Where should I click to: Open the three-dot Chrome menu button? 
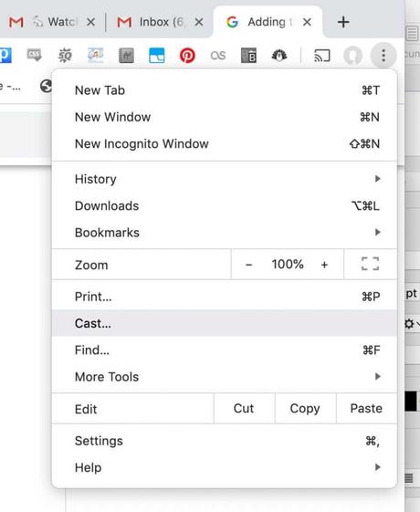click(x=383, y=56)
